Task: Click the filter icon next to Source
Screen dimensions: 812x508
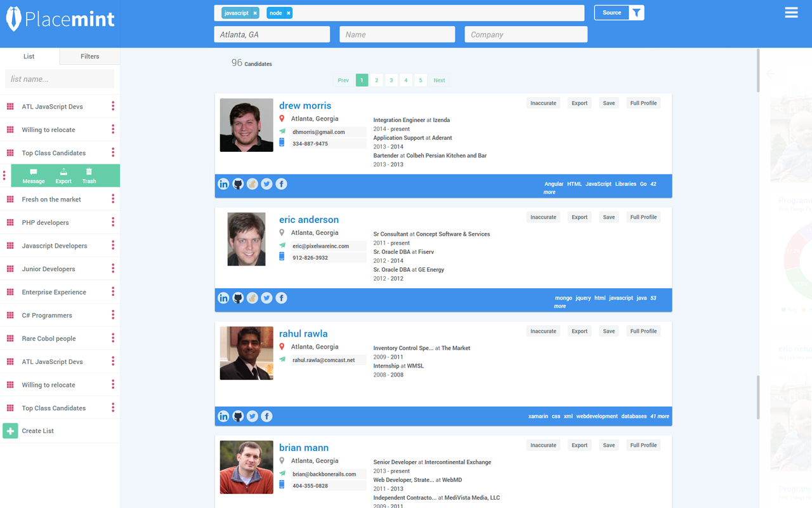Action: click(637, 12)
